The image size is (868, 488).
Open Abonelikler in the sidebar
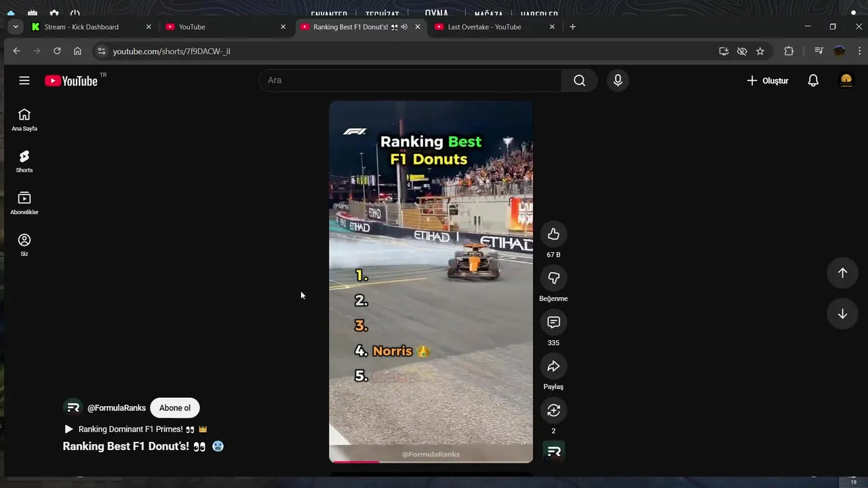[x=24, y=203]
